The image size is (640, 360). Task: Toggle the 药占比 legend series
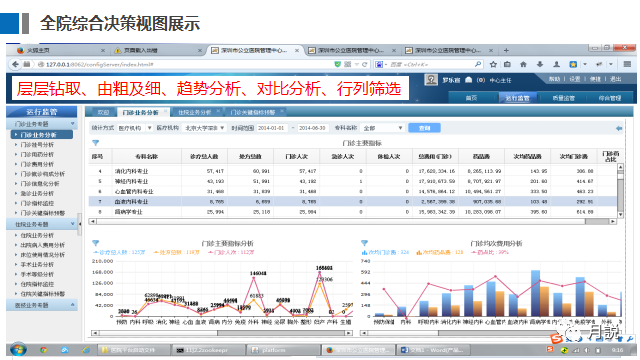pos(490,252)
